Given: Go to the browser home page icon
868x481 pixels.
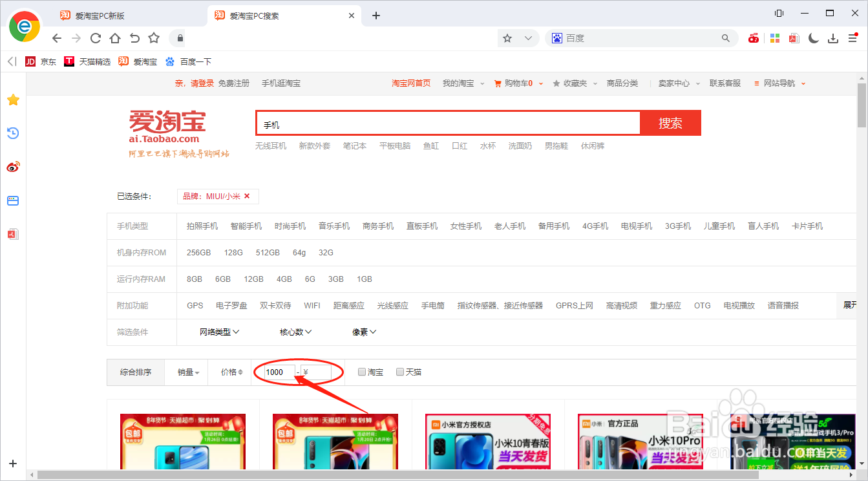Looking at the screenshot, I should (x=115, y=38).
